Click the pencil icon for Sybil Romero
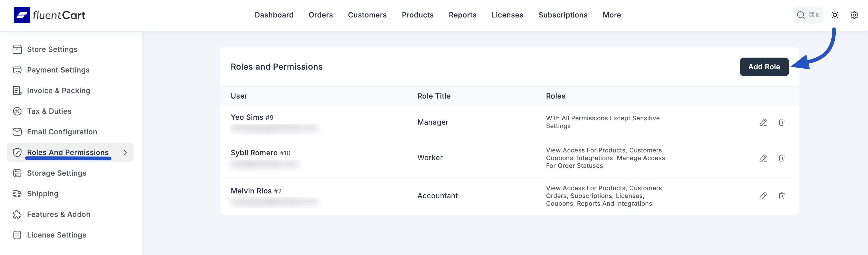 pyautogui.click(x=763, y=158)
